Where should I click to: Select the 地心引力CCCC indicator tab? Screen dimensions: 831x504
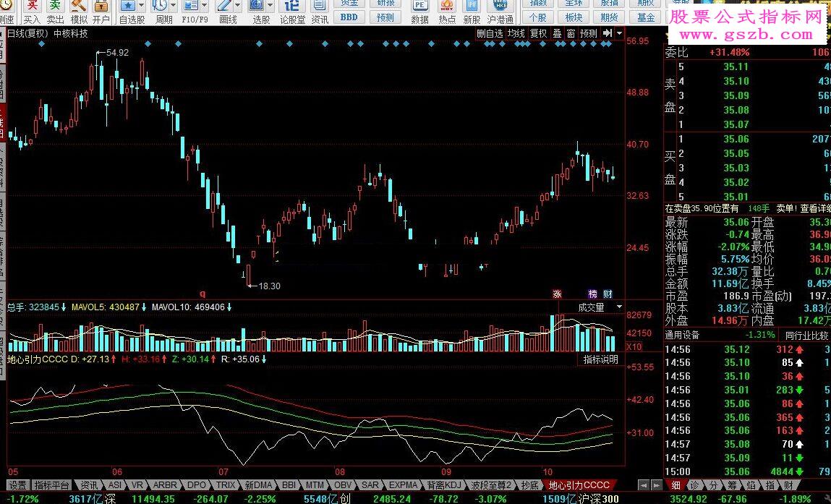[579, 485]
